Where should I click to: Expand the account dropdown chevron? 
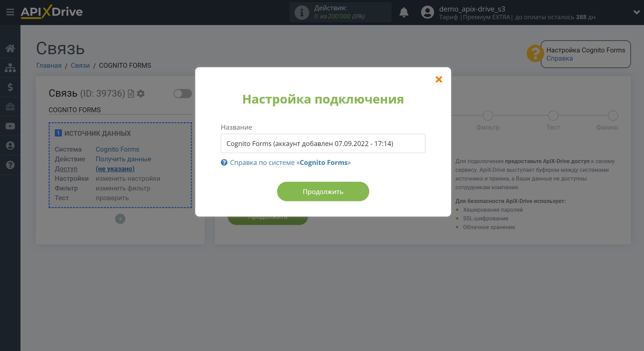[x=636, y=12]
